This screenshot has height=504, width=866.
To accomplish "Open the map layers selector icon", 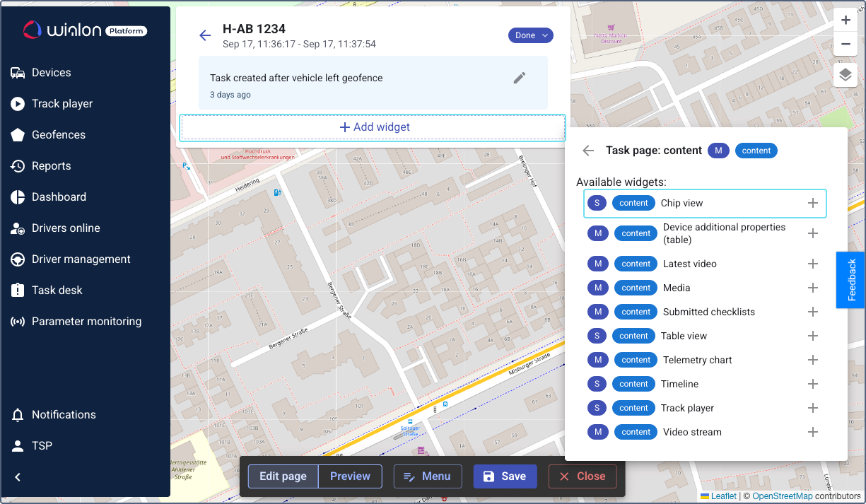I will coord(845,74).
